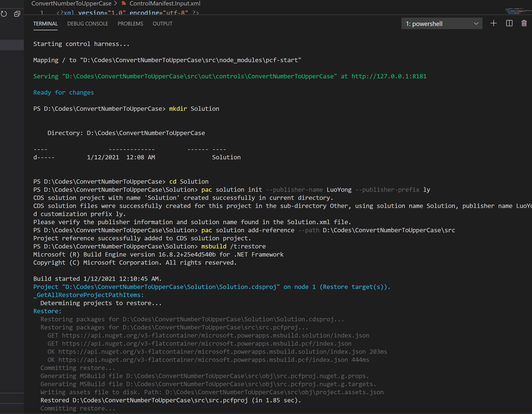This screenshot has height=414, width=532.
Task: Click 'cd Solution' command
Action: (x=189, y=182)
